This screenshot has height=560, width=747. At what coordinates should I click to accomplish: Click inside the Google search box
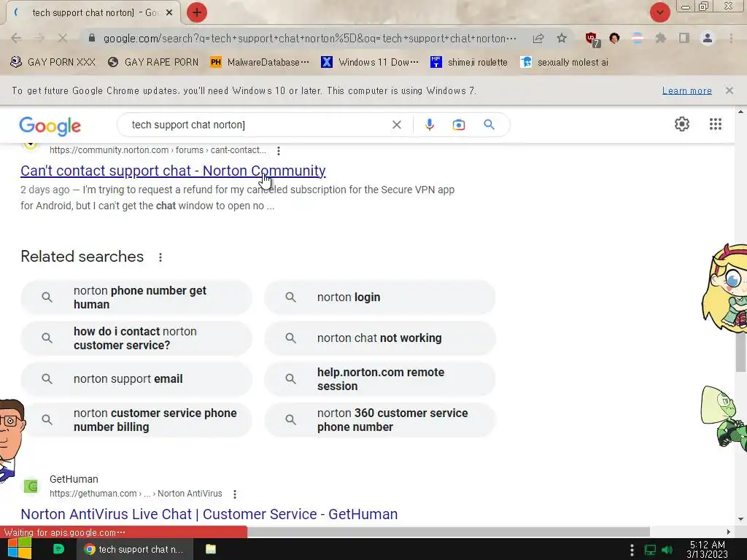coord(258,125)
